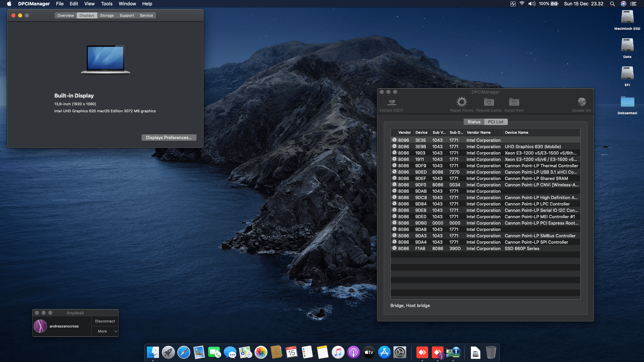The height and width of the screenshot is (362, 644).
Task: Switch to the Status tab in DPCIManager
Action: [474, 122]
